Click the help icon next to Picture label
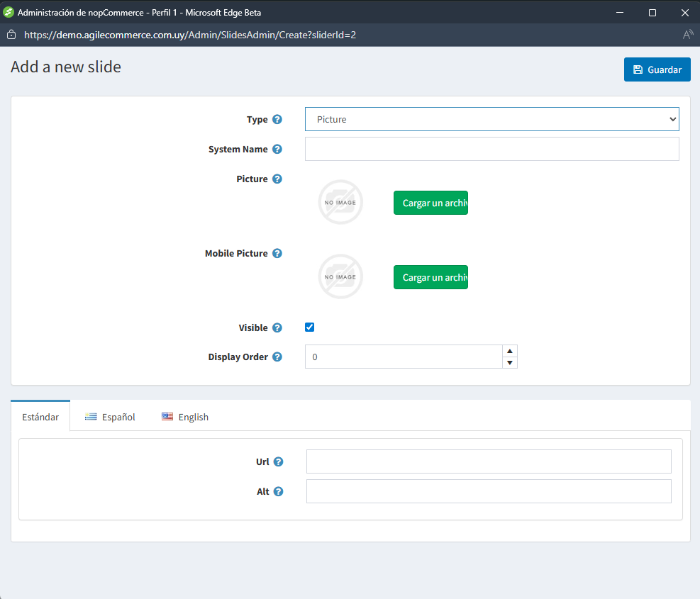Image resolution: width=700 pixels, height=599 pixels. pos(277,179)
